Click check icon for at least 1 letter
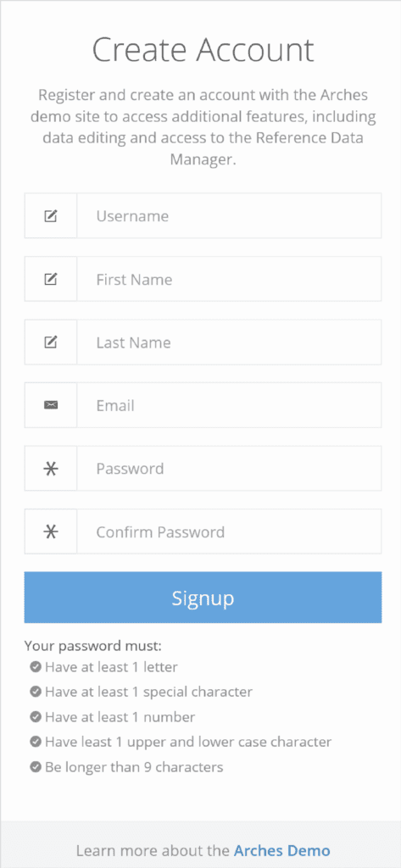The image size is (401, 868). point(36,667)
